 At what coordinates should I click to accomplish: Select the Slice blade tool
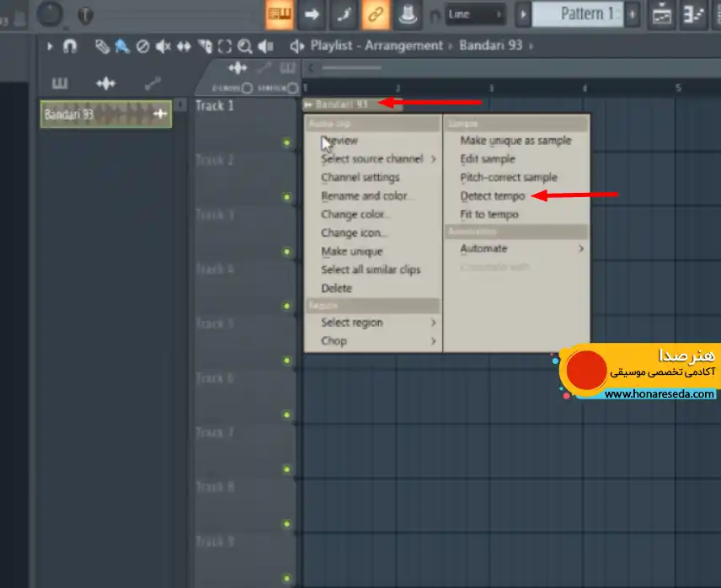205,46
